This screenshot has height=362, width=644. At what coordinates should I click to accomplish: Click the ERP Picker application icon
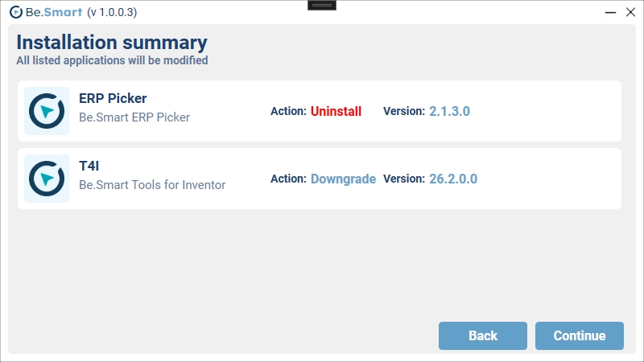(47, 111)
